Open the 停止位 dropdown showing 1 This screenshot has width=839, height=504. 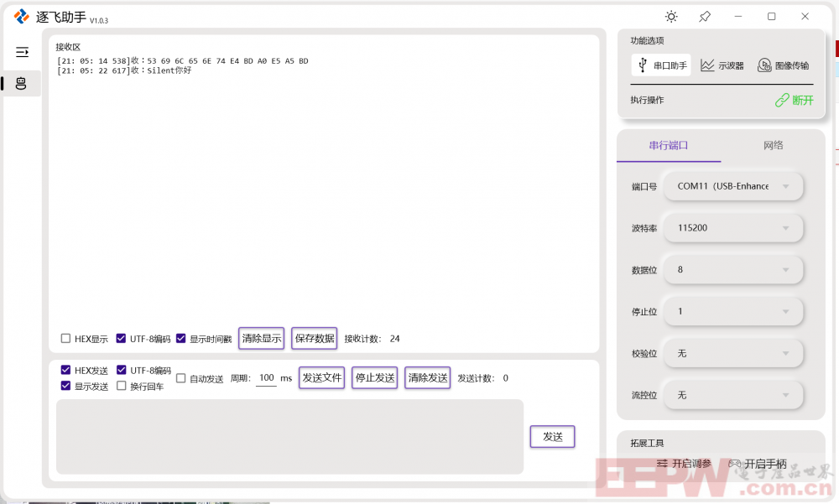(x=733, y=311)
